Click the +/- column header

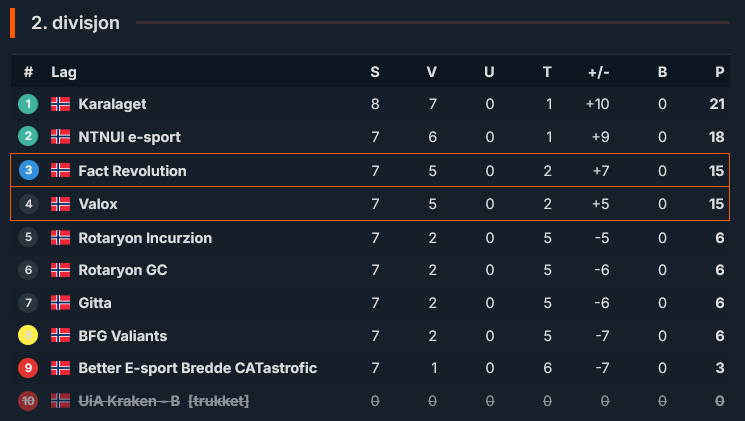click(598, 72)
